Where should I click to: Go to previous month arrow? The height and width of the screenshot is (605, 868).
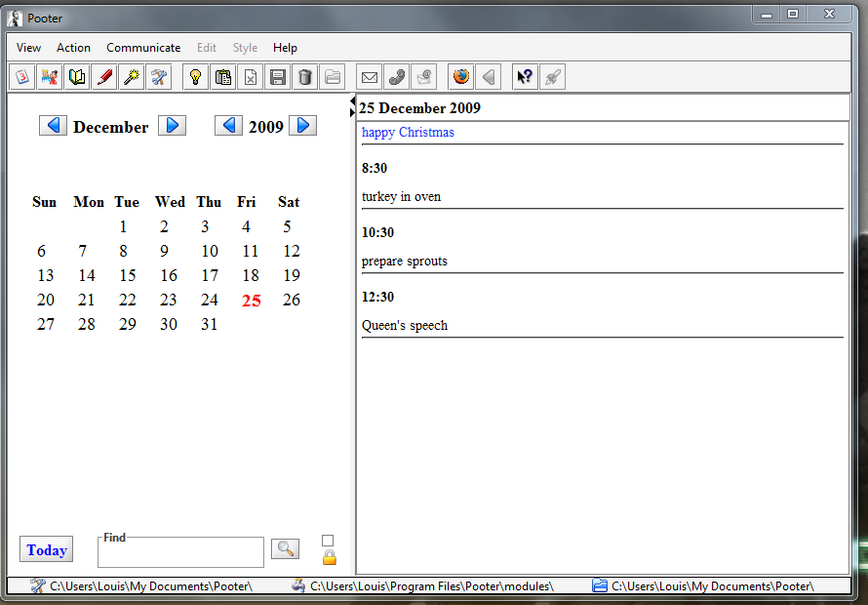pos(53,126)
